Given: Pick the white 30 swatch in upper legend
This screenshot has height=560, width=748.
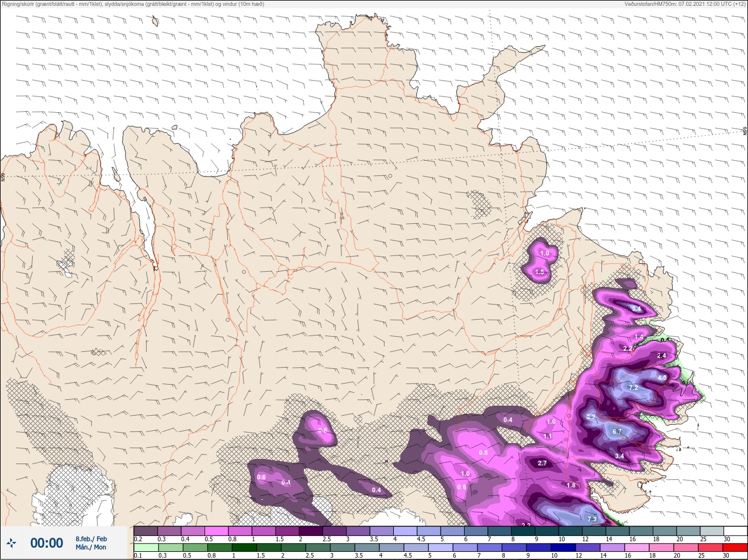Looking at the screenshot, I should [x=735, y=531].
